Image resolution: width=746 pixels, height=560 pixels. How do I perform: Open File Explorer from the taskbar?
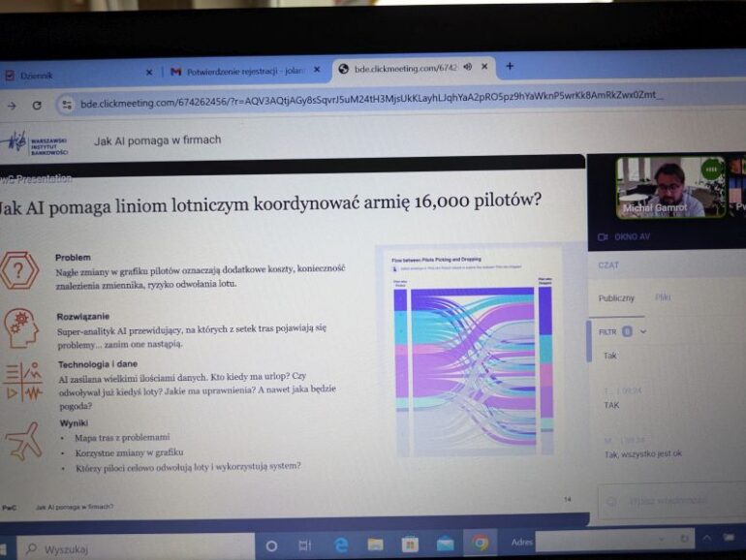[x=375, y=544]
